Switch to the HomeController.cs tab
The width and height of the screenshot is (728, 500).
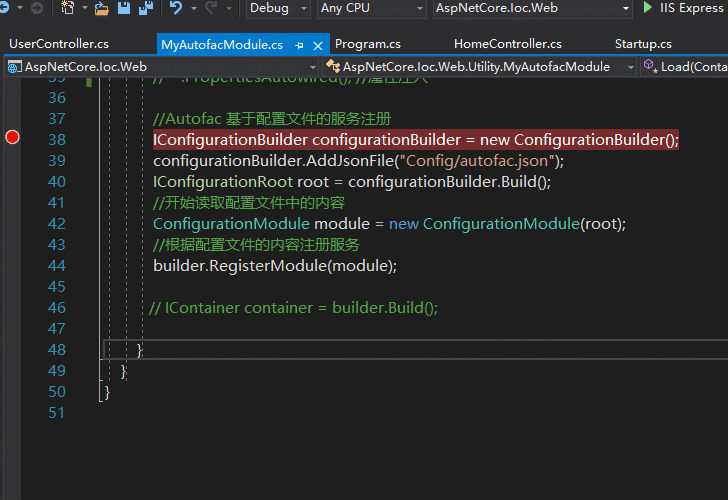tap(507, 44)
